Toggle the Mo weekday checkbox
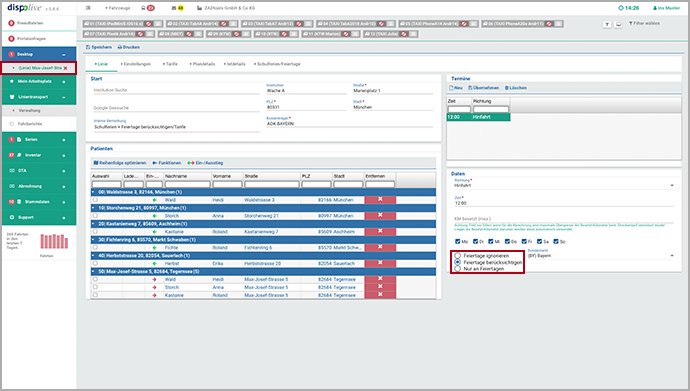 [458, 241]
